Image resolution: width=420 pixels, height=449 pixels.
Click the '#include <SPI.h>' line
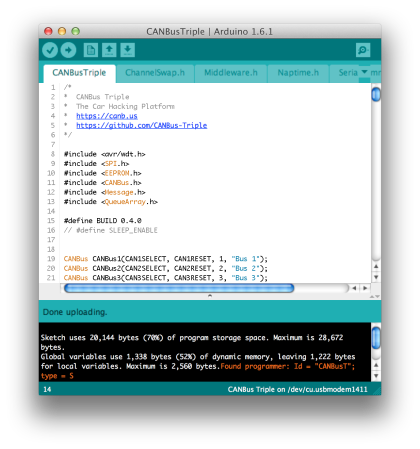click(96, 164)
